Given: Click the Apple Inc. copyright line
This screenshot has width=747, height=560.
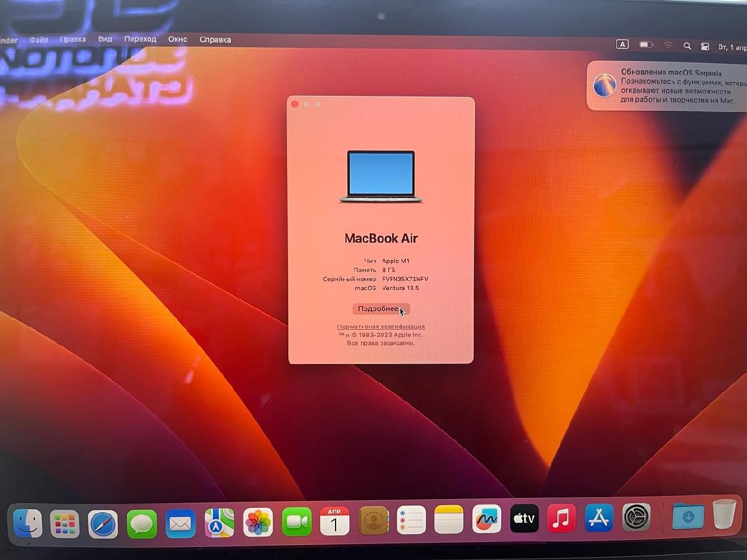Looking at the screenshot, I should point(381,335).
